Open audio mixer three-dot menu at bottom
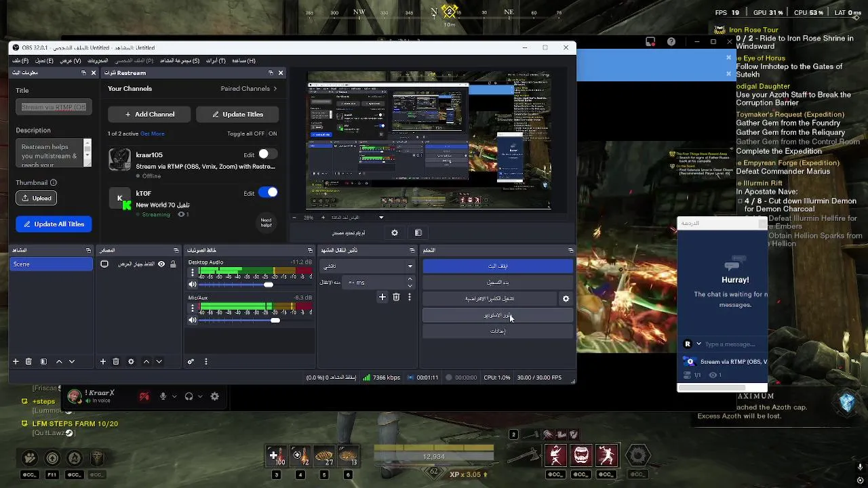Screen dimensions: 868x488 pos(206,361)
